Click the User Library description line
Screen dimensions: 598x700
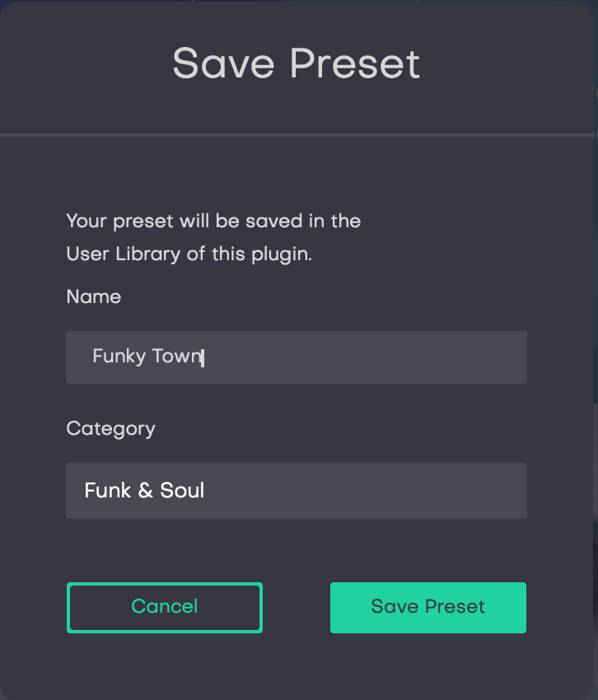(189, 254)
